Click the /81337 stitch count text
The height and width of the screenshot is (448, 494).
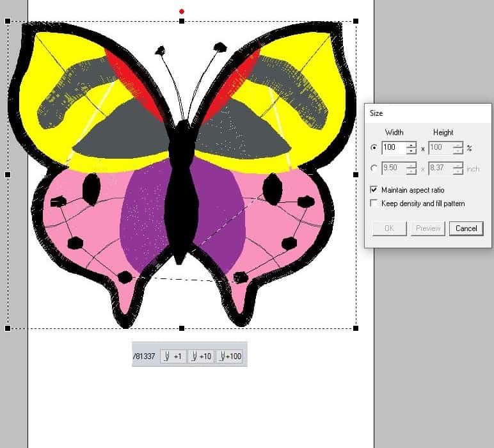coord(144,356)
